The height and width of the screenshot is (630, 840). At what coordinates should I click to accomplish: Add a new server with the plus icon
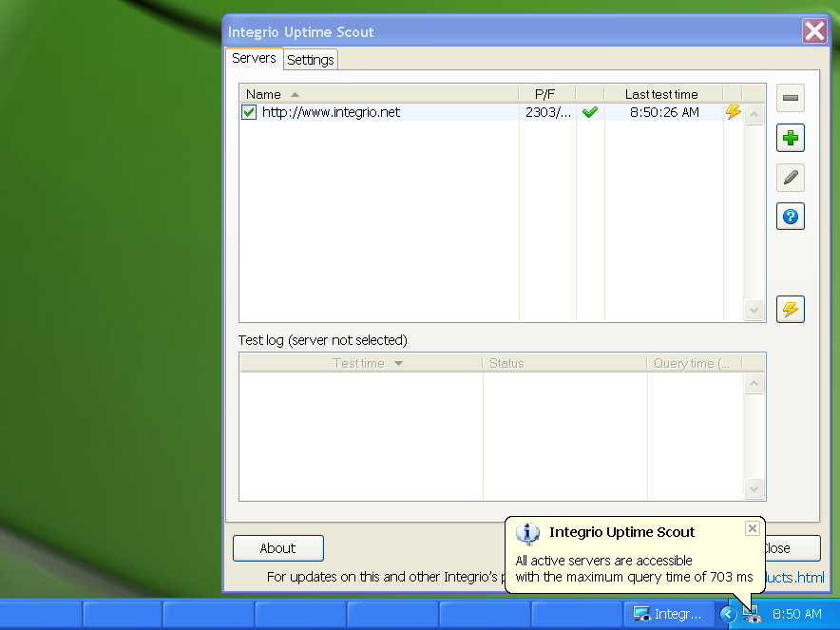(790, 138)
